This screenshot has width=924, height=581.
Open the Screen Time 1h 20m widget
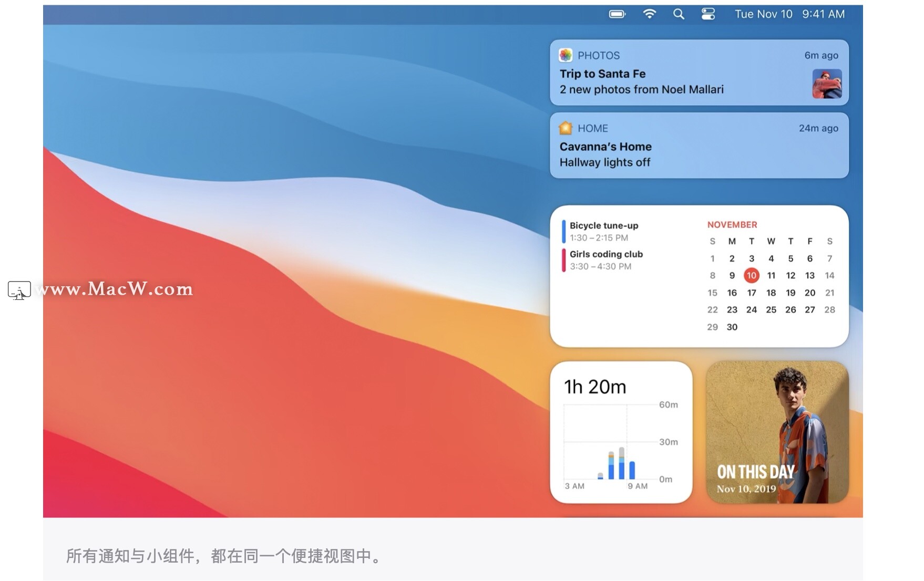pyautogui.click(x=621, y=432)
